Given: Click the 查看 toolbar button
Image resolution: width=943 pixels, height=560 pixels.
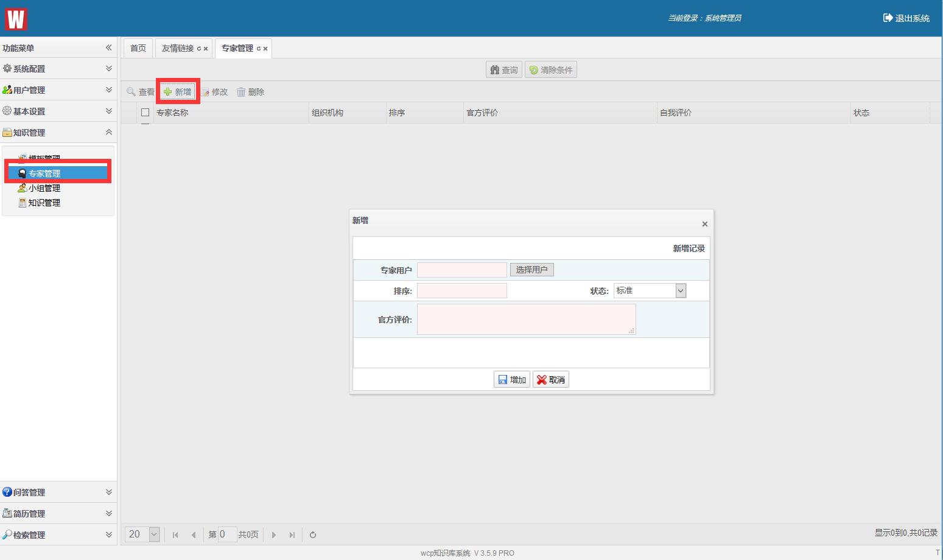Looking at the screenshot, I should pyautogui.click(x=141, y=92).
